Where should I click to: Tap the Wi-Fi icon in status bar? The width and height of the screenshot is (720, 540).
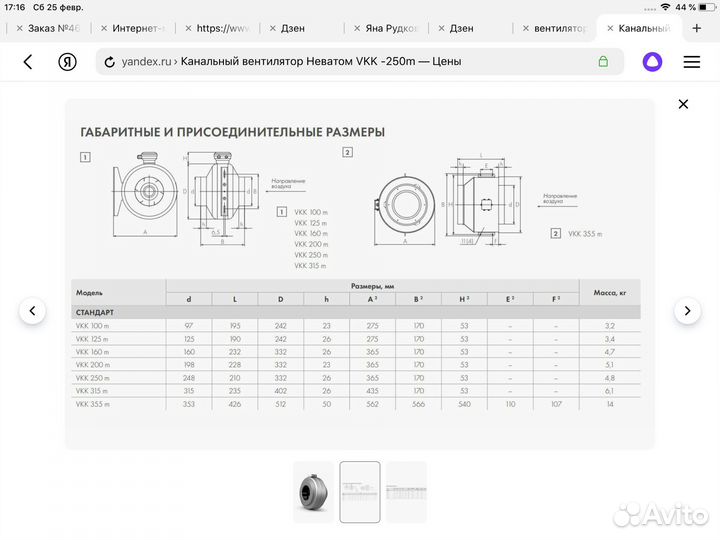coord(665,7)
